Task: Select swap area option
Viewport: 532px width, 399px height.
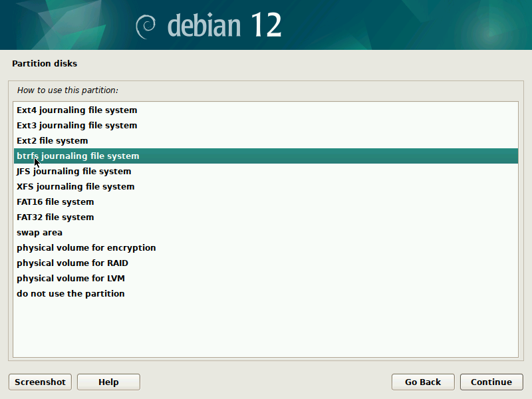Action: pyautogui.click(x=265, y=232)
